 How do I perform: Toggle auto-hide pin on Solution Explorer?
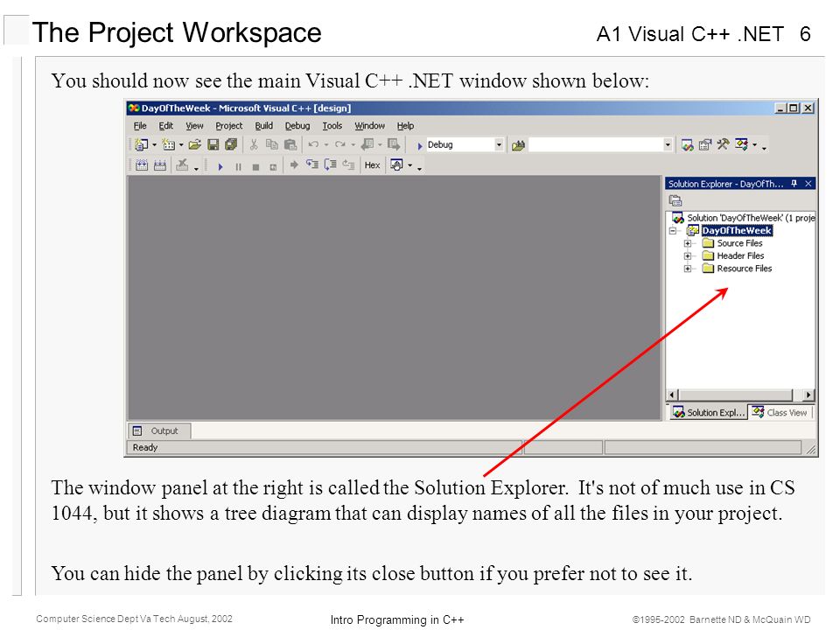[794, 184]
